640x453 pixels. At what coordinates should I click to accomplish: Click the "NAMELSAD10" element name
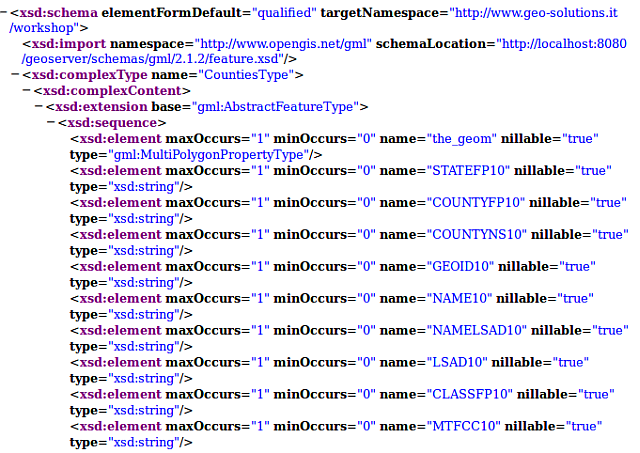pyautogui.click(x=477, y=330)
